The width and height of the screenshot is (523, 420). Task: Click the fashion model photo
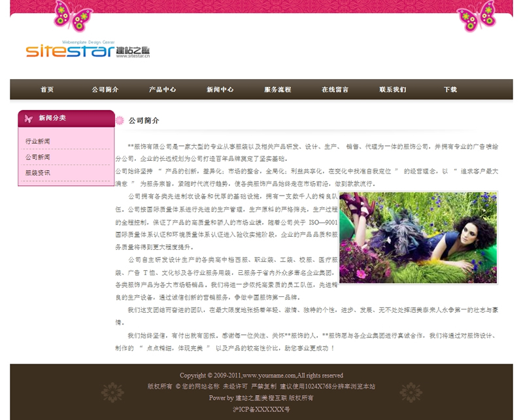click(418, 237)
